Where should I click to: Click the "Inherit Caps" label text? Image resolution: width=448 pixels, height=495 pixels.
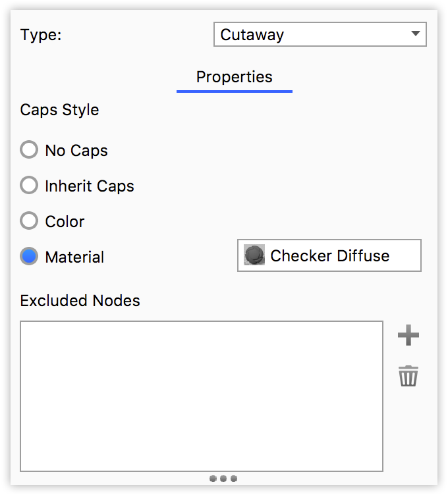click(89, 186)
